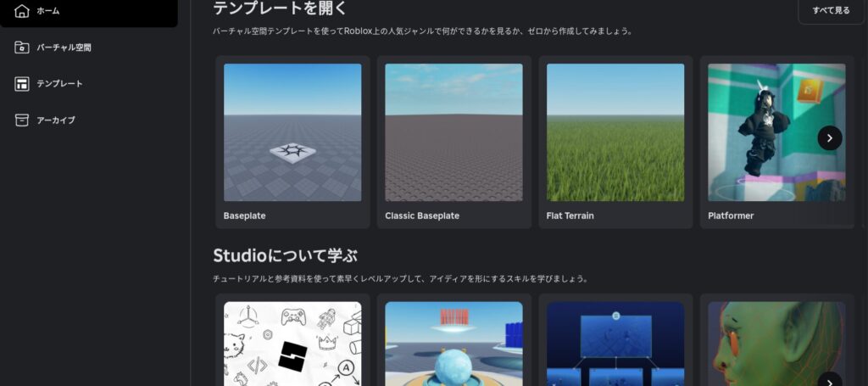The image size is (868, 386).
Task: Click the Baseplate label text
Action: pyautogui.click(x=244, y=216)
